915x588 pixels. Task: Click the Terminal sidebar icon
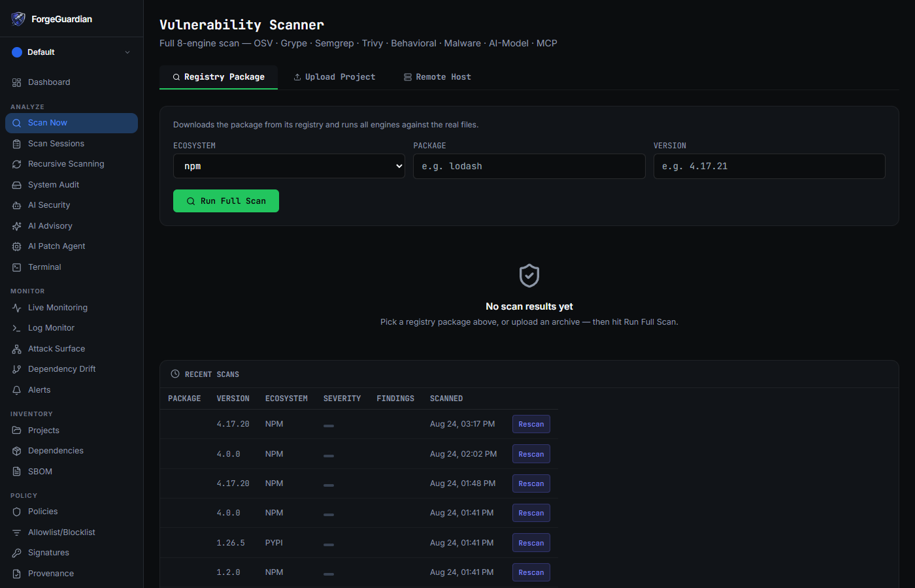point(17,267)
